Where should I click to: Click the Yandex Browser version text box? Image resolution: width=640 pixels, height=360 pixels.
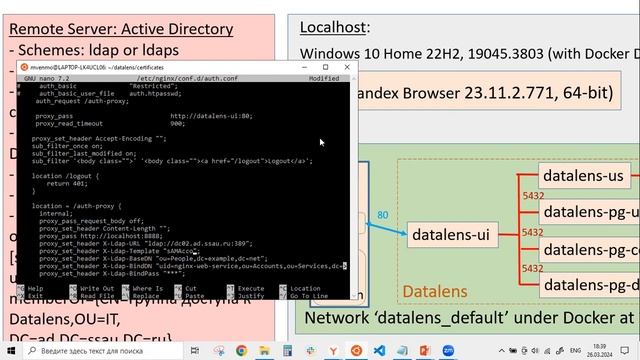point(489,92)
